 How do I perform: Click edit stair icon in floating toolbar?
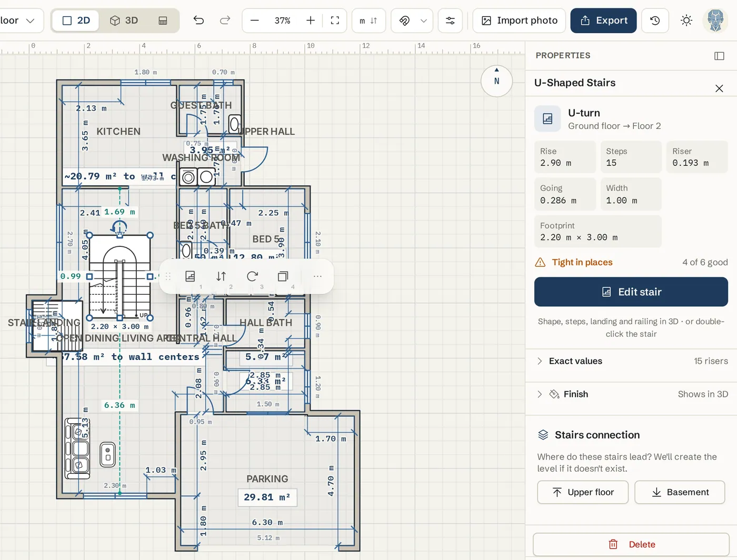(x=191, y=276)
